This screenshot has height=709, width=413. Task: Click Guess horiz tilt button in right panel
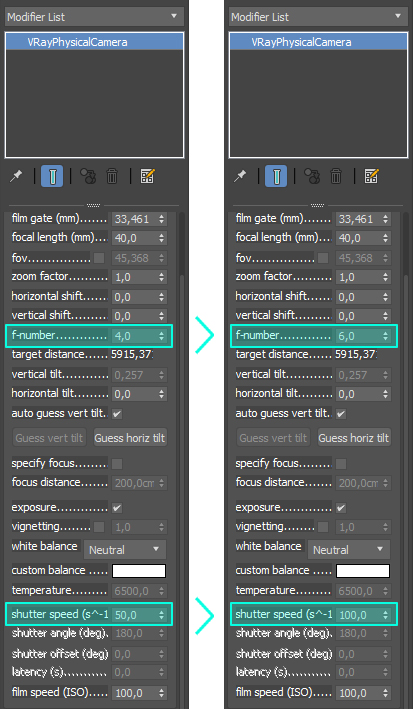(x=354, y=438)
